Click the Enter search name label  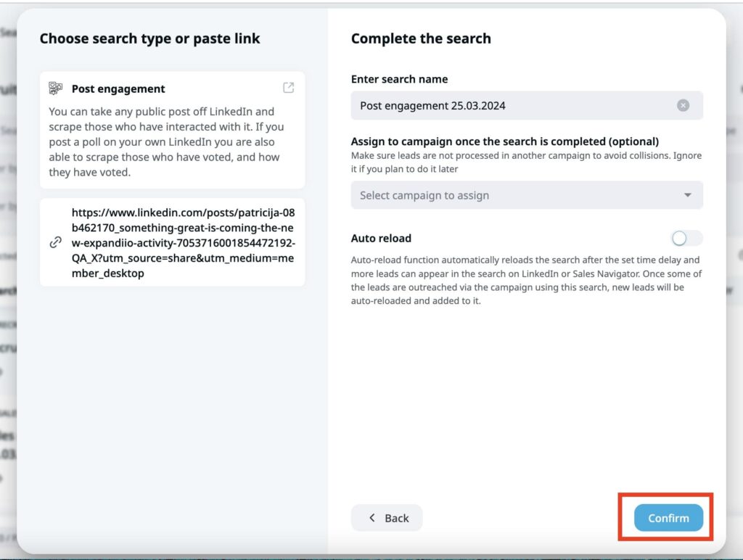tap(399, 79)
